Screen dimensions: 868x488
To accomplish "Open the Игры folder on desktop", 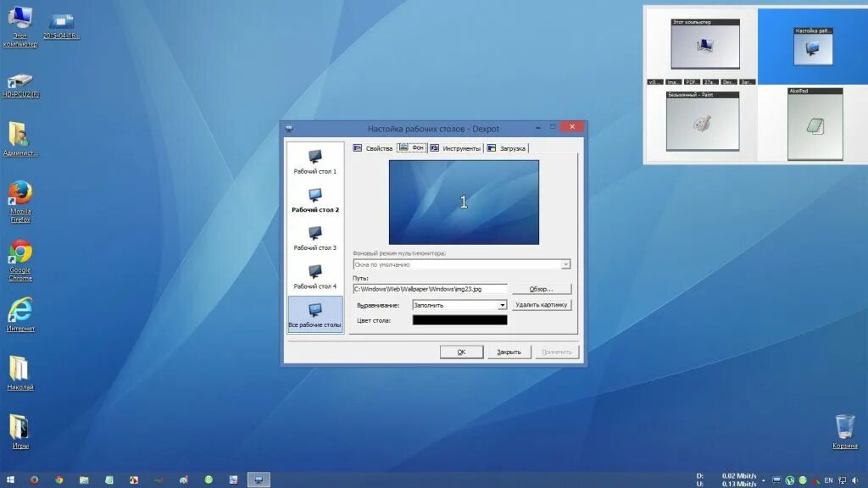I will [20, 431].
